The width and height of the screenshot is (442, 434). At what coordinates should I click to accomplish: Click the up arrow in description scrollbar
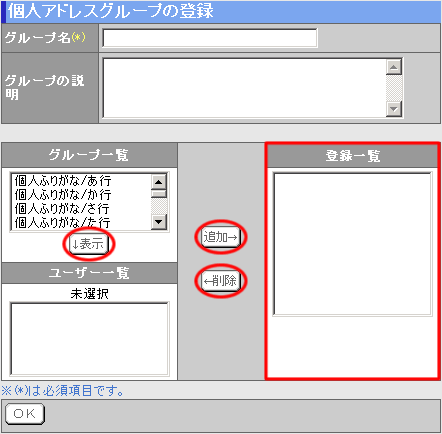coord(394,67)
